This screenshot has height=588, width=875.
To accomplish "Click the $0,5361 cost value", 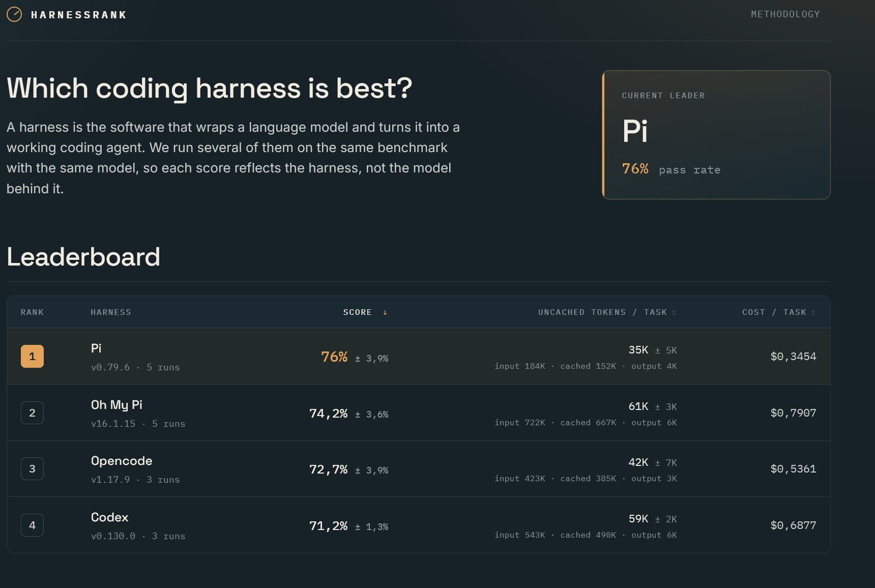I will [793, 469].
